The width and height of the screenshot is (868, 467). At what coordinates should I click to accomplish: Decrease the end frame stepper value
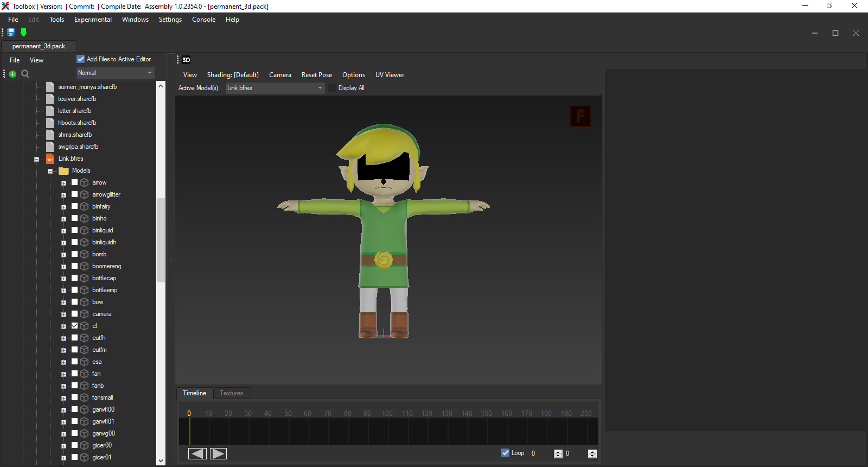pos(592,456)
